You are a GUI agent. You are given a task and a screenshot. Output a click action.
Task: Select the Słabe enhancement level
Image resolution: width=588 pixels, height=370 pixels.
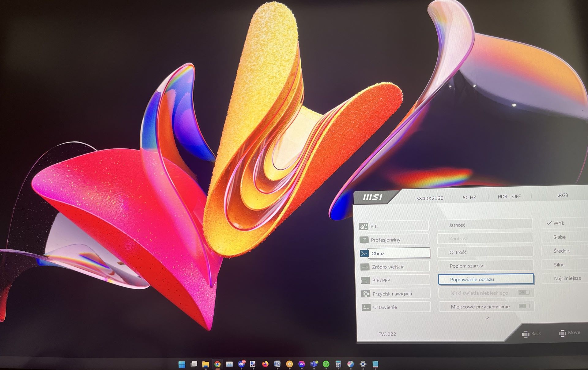[565, 237]
